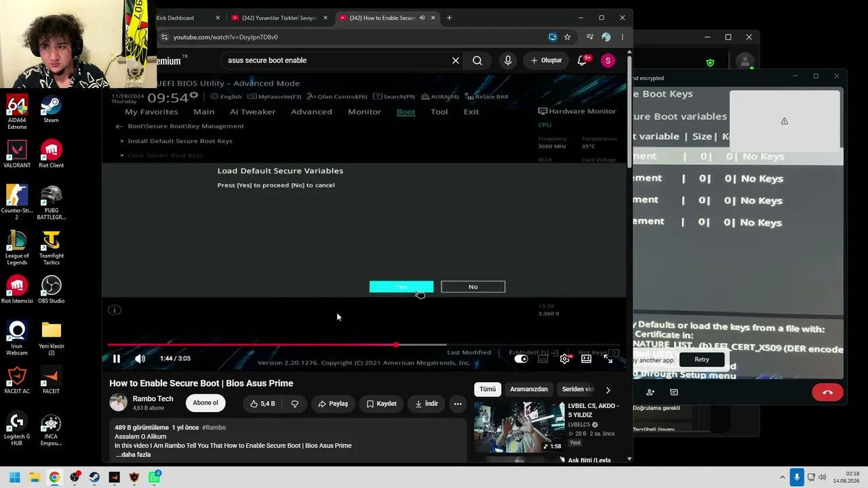The image size is (868, 488).
Task: Dislike the video
Action: [294, 403]
